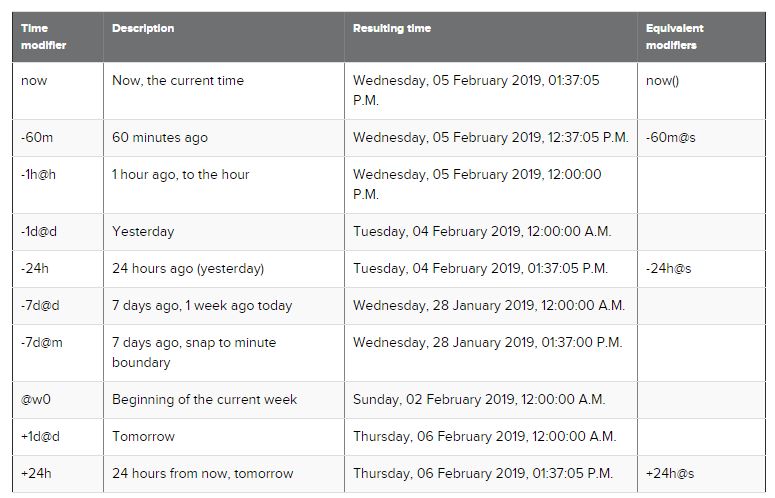This screenshot has height=498, width=775.
Task: Click the "-24h@s" equivalent modifier cell
Action: pyautogui.click(x=669, y=269)
